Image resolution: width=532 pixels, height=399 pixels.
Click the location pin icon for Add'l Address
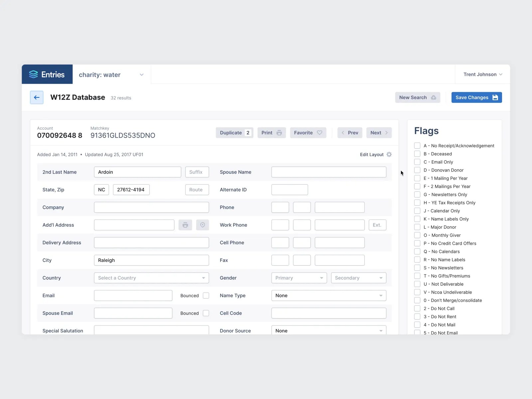(202, 225)
